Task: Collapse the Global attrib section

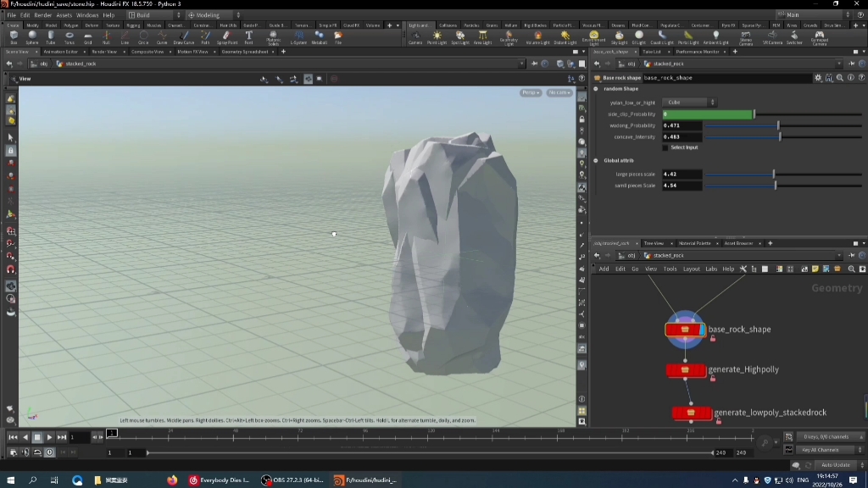Action: 596,160
